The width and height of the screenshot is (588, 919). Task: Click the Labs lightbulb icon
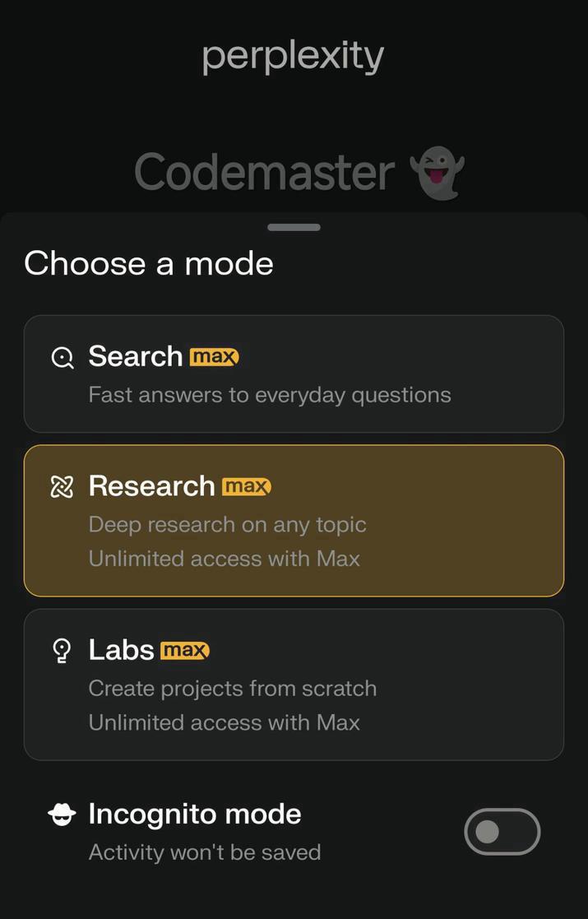point(61,650)
